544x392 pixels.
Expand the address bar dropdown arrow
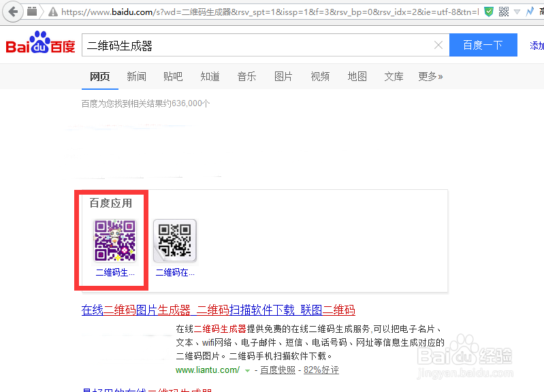pyautogui.click(x=517, y=12)
